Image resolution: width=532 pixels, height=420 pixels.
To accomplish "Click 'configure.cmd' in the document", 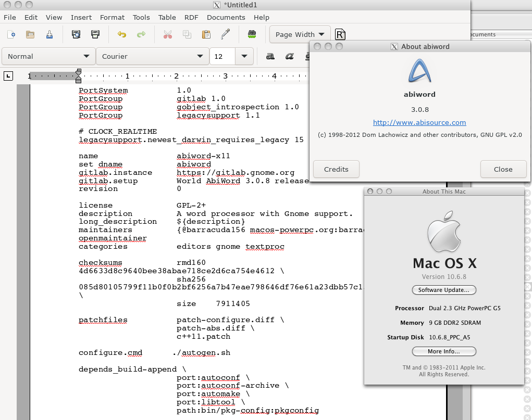I will click(110, 353).
